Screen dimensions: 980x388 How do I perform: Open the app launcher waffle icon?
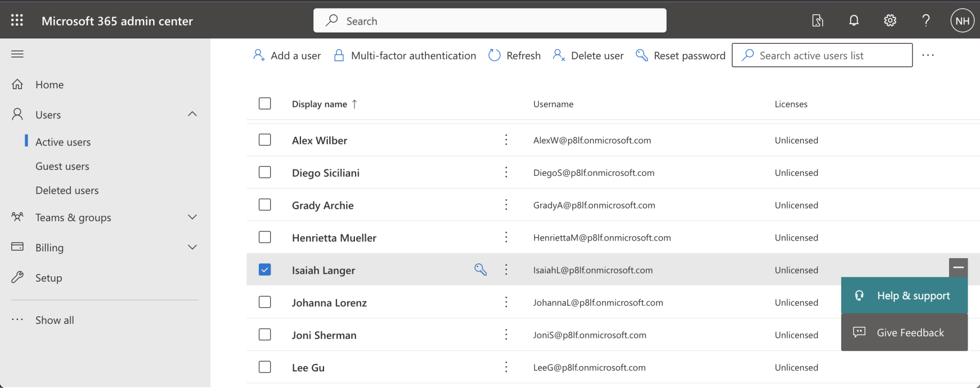(x=17, y=20)
